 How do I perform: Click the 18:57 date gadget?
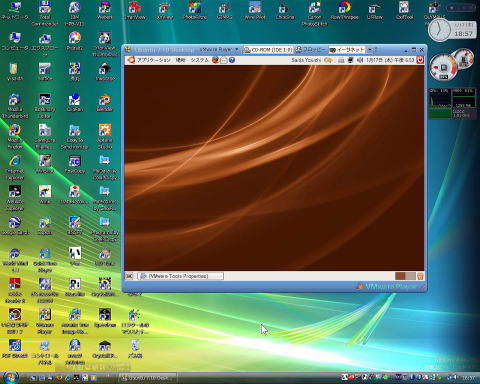click(x=463, y=30)
